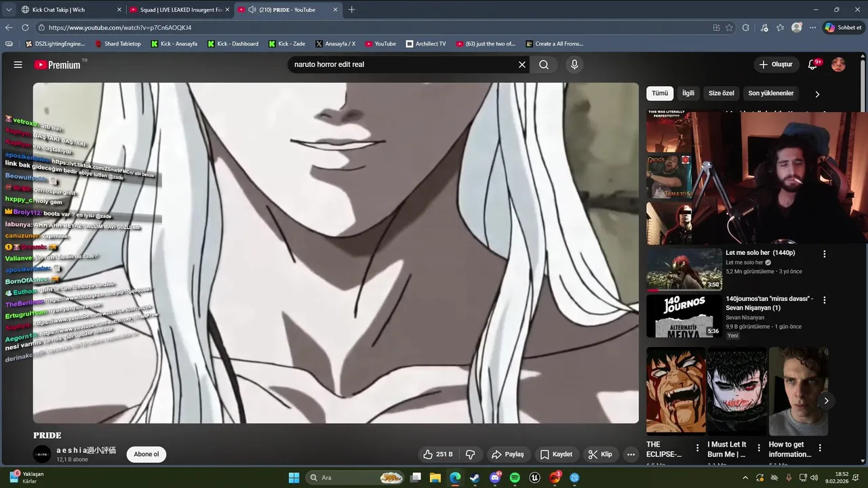Run search with the magnifier button
868x488 pixels.
tap(544, 64)
